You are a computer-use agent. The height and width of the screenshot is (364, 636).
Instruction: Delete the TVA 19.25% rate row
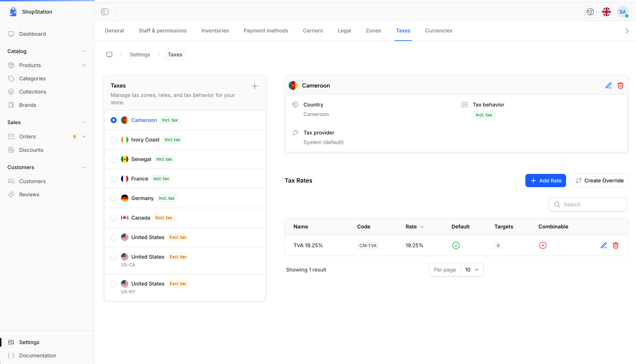tap(616, 246)
